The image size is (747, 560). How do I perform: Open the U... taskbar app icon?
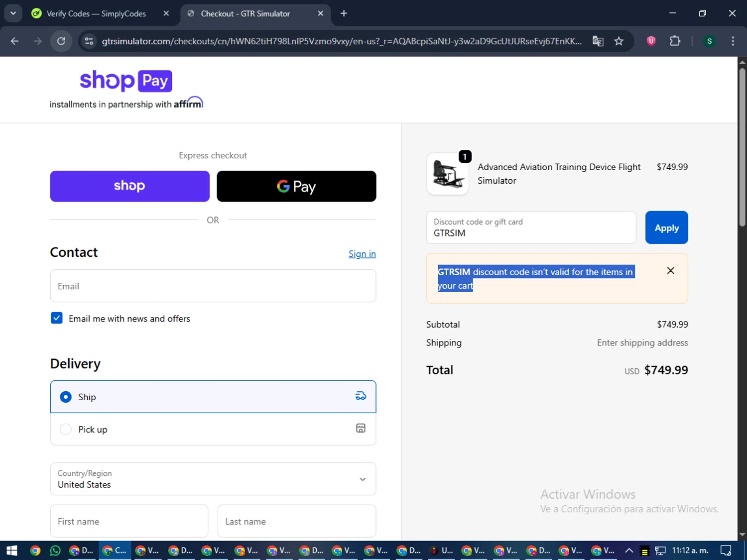point(442,551)
